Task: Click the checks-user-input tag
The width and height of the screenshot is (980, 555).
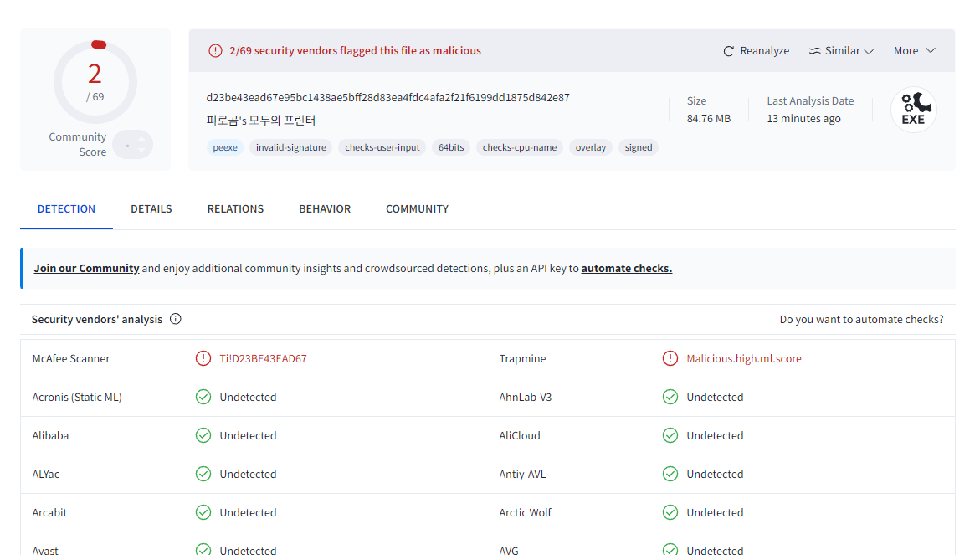Action: [382, 148]
